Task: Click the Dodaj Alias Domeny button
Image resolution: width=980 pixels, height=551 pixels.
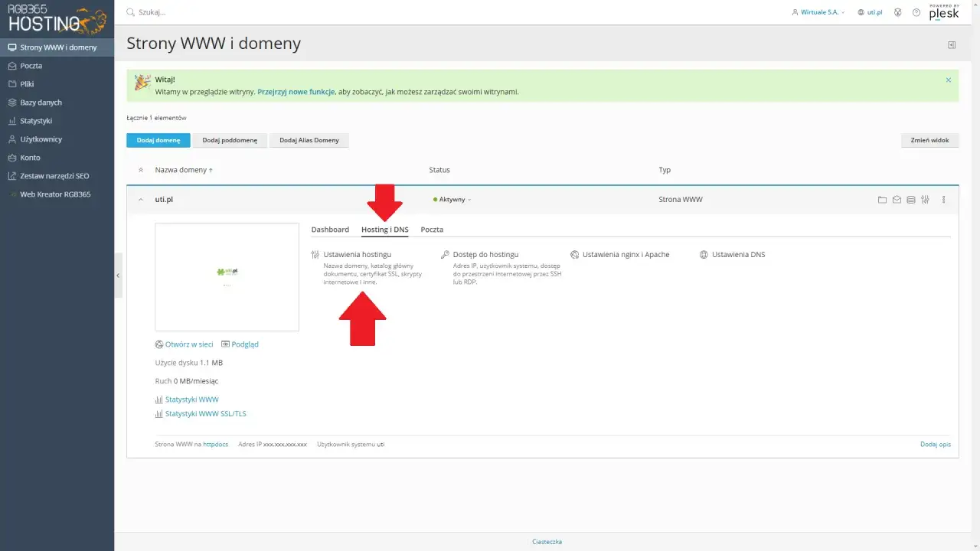Action: (309, 140)
